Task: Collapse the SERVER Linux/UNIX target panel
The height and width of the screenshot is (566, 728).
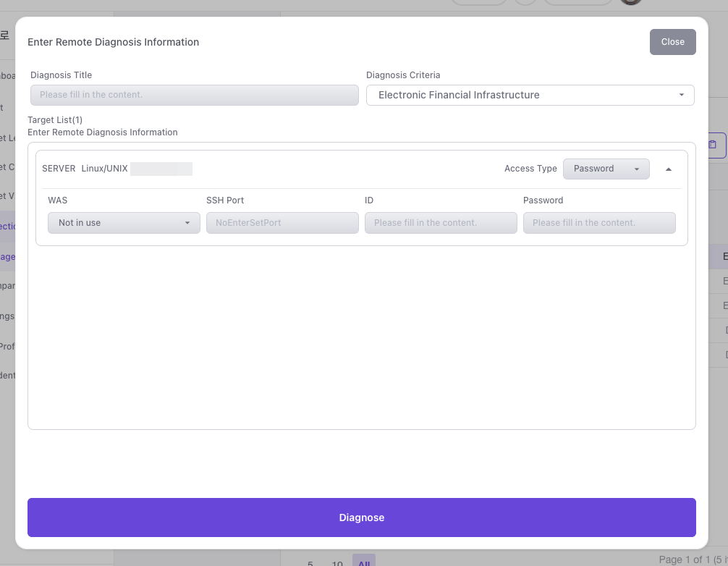Action: pos(668,169)
